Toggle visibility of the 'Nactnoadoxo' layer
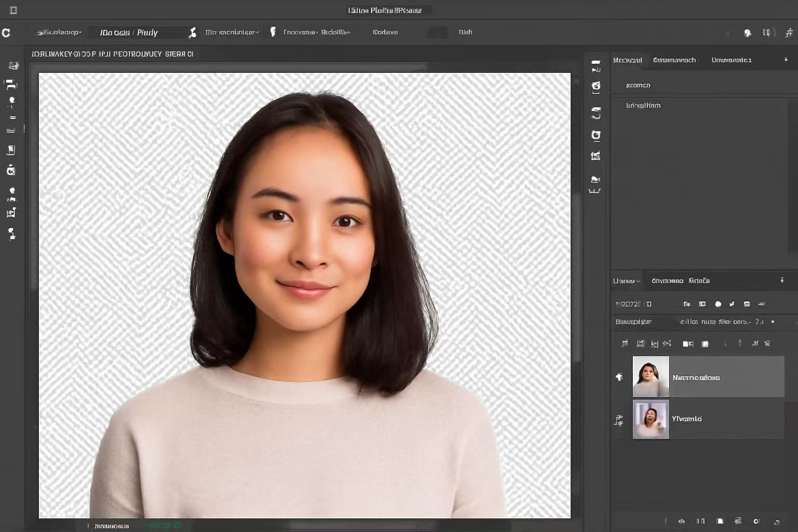The height and width of the screenshot is (532, 798). point(619,377)
